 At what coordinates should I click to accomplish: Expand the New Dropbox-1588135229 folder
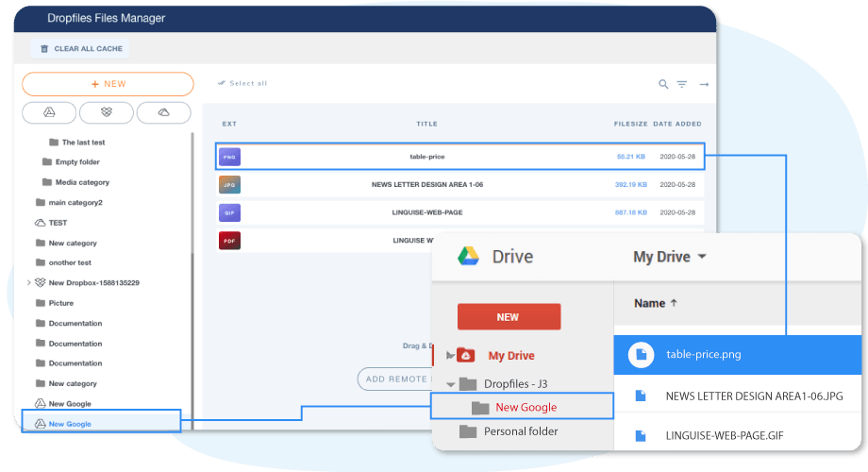29,283
